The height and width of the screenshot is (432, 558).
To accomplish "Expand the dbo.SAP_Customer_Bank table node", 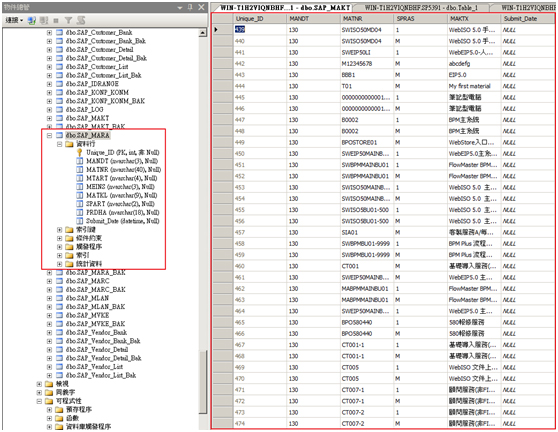I will coord(49,32).
